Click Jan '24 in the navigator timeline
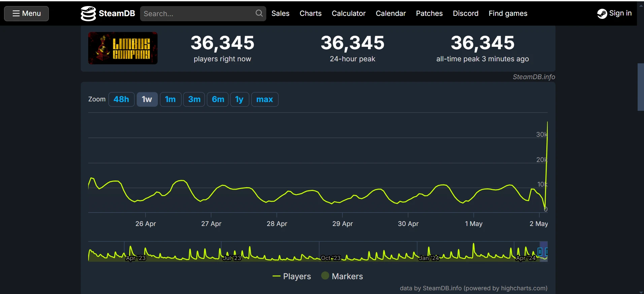 point(429,258)
